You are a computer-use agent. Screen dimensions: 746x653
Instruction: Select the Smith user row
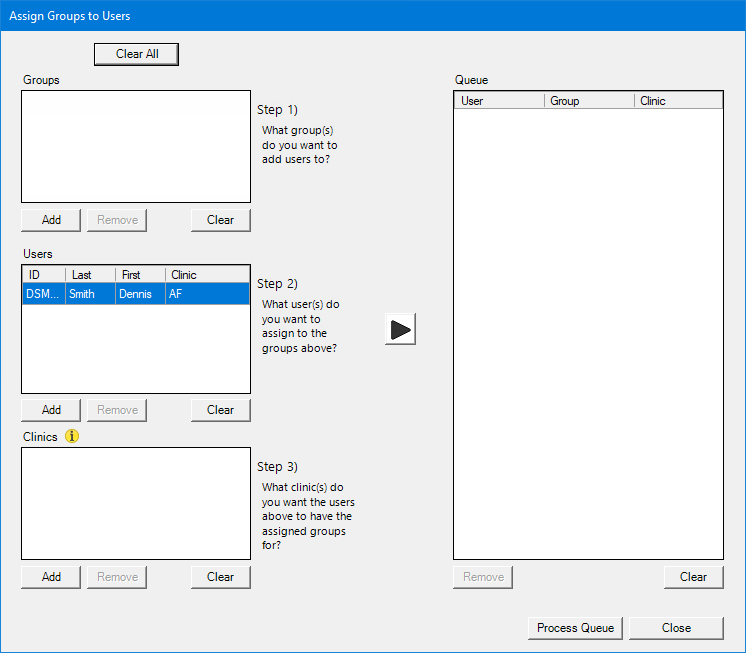[x=136, y=294]
